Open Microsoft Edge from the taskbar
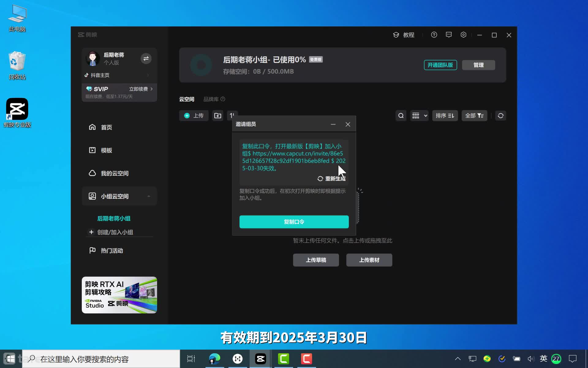This screenshot has height=368, width=588. tap(215, 359)
